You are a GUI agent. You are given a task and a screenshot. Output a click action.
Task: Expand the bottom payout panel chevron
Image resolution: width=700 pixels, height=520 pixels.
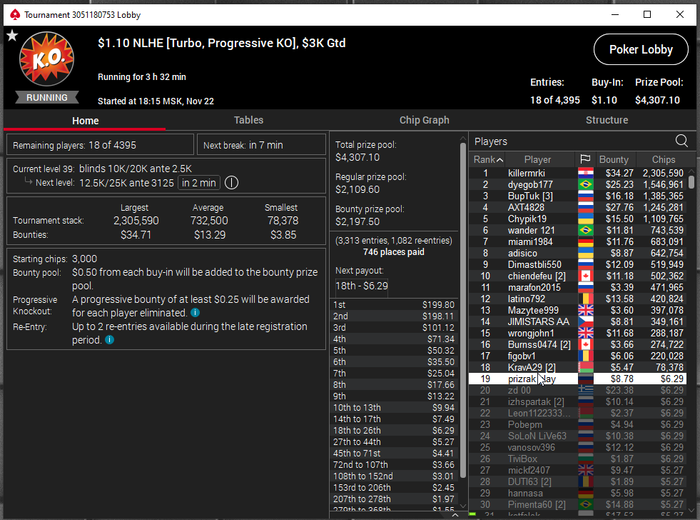pyautogui.click(x=454, y=515)
